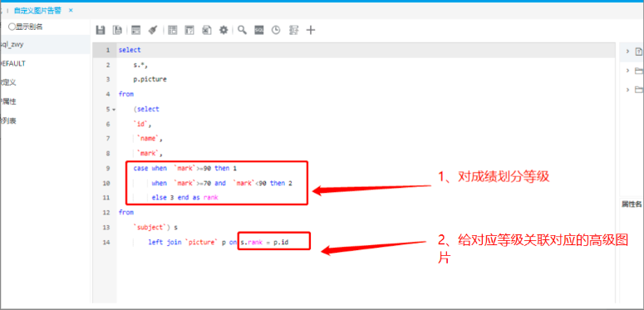
Task: Expand the third right panel folder node
Action: (x=627, y=89)
